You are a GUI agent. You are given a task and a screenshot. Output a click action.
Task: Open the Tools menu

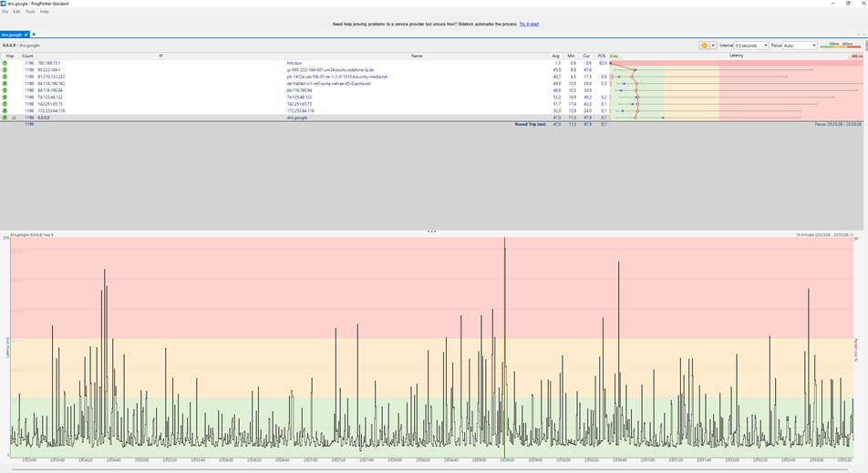(x=30, y=12)
